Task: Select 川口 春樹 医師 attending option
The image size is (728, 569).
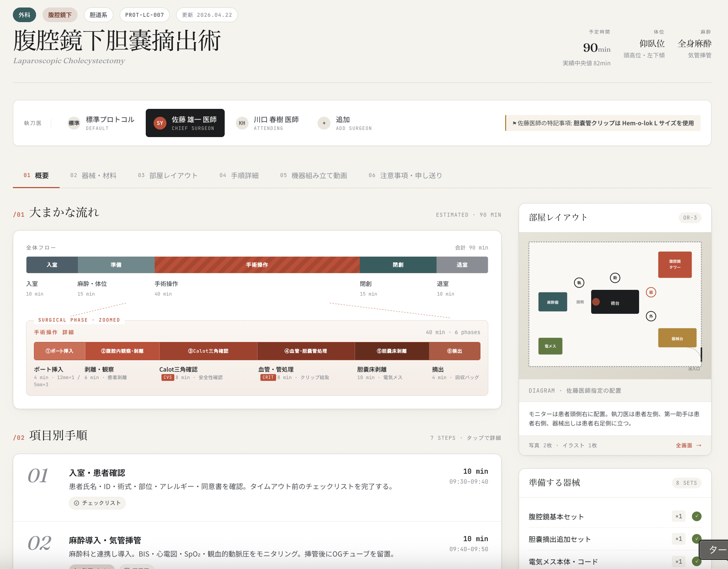Action: (x=267, y=123)
